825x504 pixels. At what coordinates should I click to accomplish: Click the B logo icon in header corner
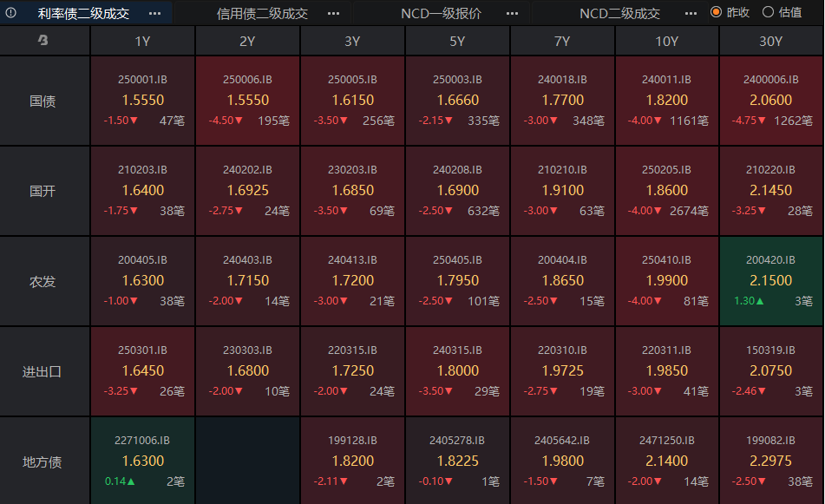pyautogui.click(x=43, y=41)
